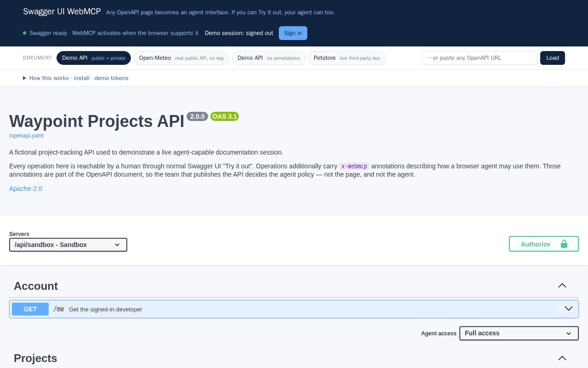
Task: Click the Projects section heading
Action: [35, 358]
